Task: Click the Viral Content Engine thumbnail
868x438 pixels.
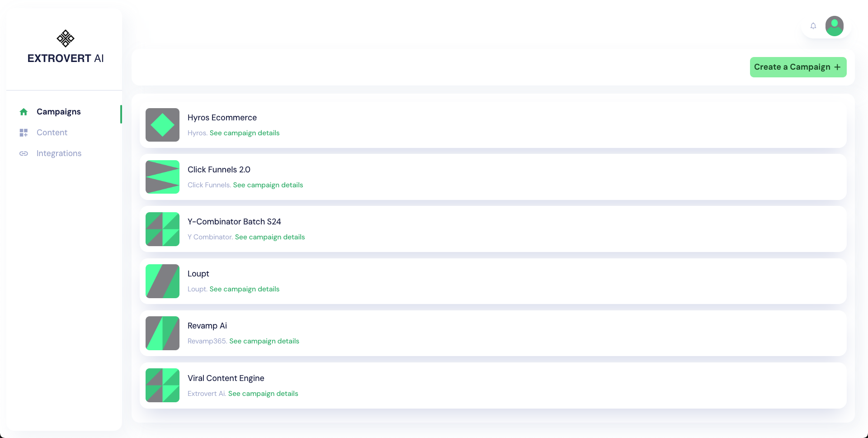Action: 162,385
